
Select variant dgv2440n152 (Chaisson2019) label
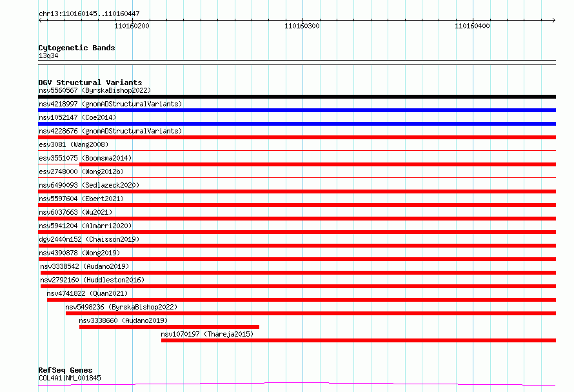[x=89, y=239]
